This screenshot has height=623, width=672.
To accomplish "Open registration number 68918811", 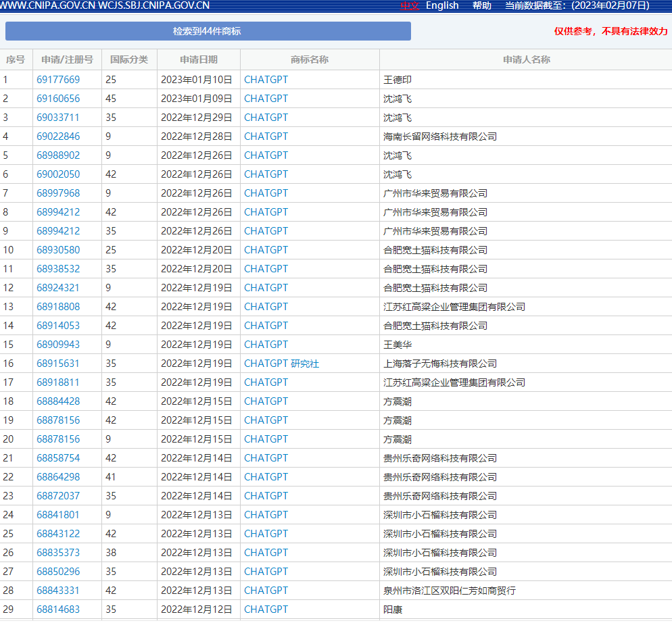I will [58, 382].
